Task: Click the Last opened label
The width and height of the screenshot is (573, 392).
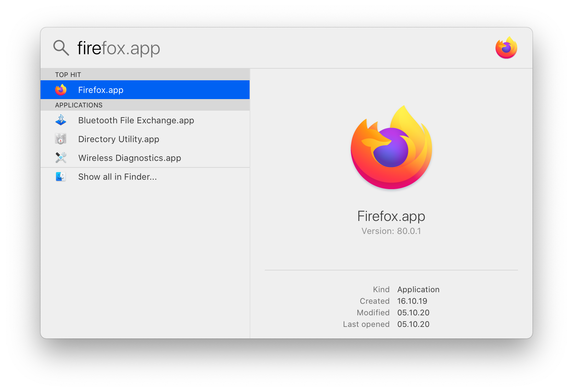Action: click(366, 324)
